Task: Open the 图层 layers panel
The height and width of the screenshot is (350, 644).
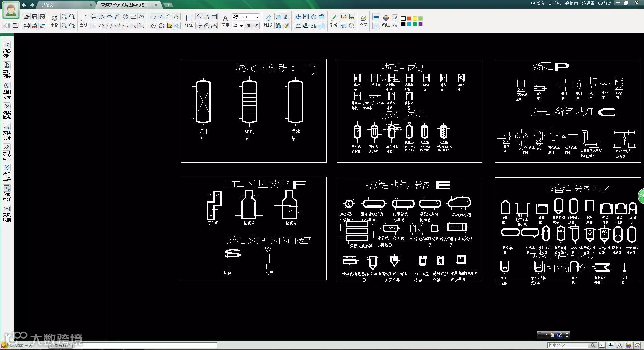Action: coord(363,20)
